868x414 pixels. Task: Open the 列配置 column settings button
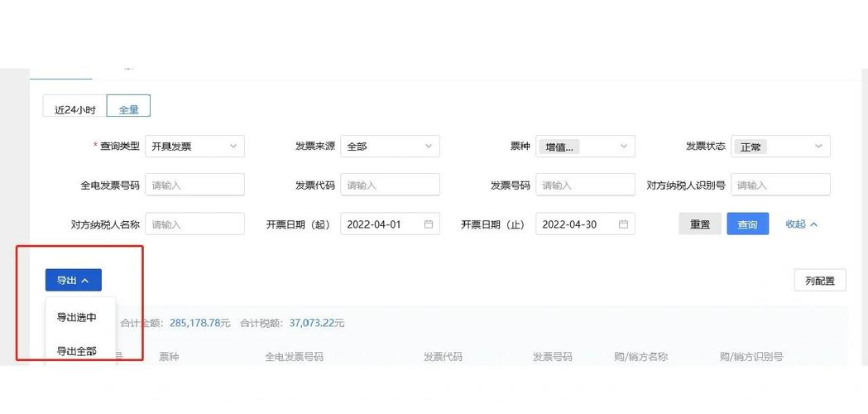pyautogui.click(x=820, y=281)
